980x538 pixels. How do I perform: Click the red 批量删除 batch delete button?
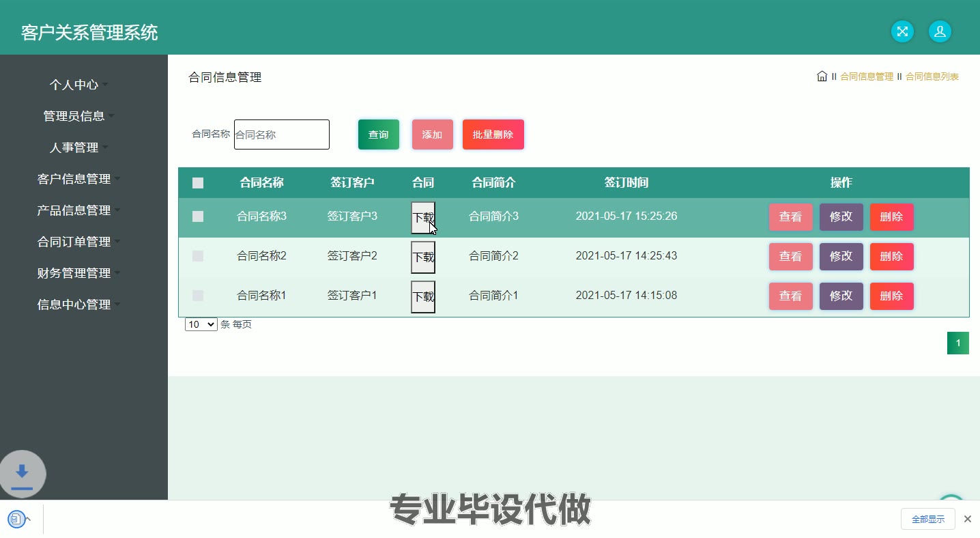click(x=493, y=134)
